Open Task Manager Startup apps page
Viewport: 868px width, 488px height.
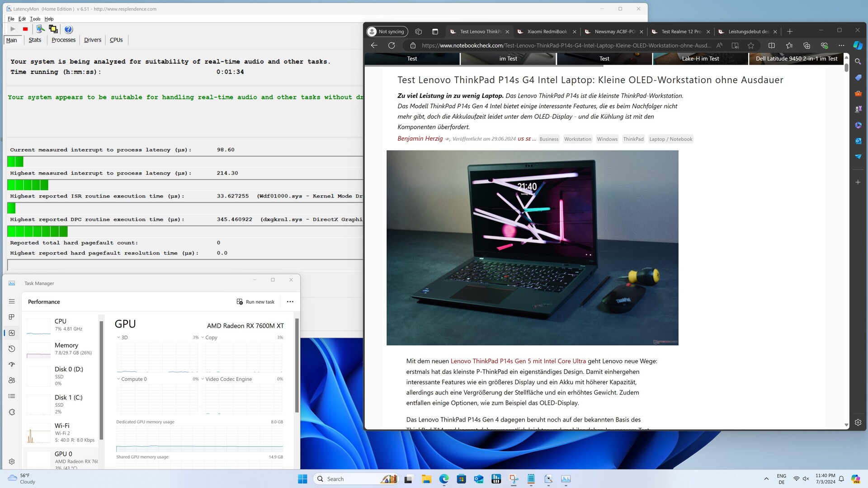point(12,365)
